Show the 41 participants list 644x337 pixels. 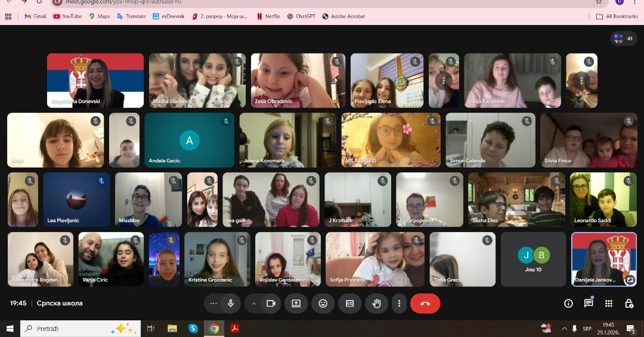(x=624, y=39)
